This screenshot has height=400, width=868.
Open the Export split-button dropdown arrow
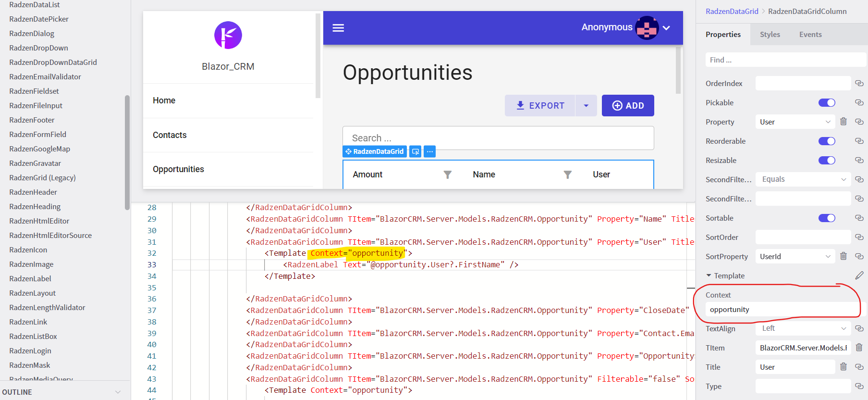coord(586,106)
